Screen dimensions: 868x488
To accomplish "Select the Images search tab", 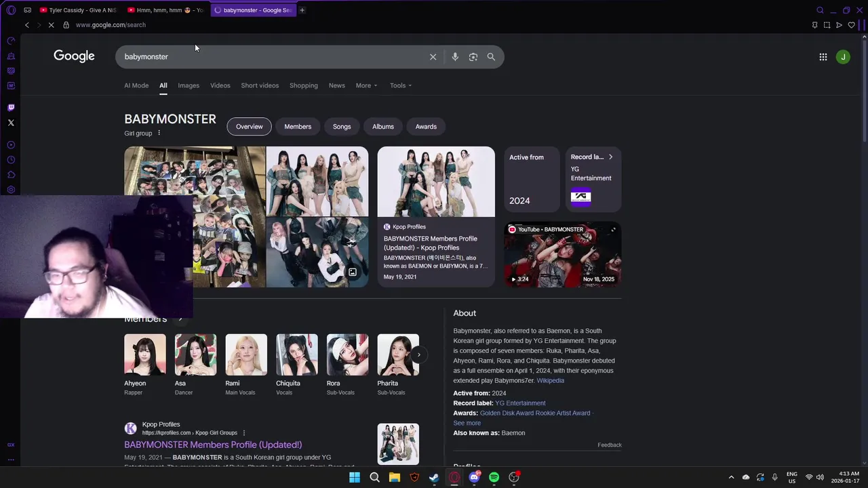I will 189,85.
